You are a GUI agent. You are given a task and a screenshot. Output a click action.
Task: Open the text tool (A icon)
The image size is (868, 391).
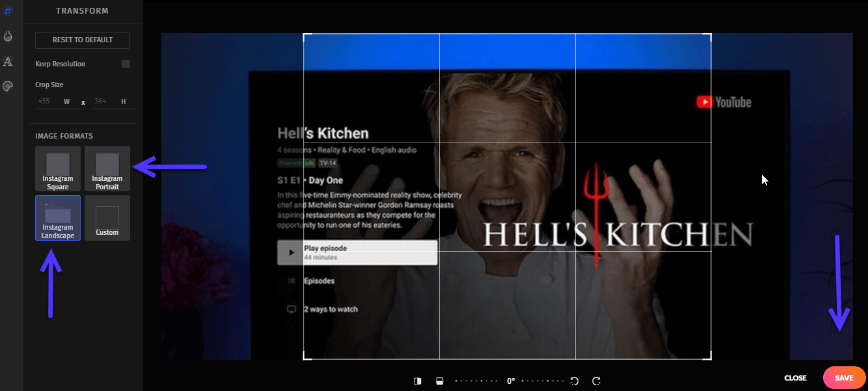click(8, 62)
